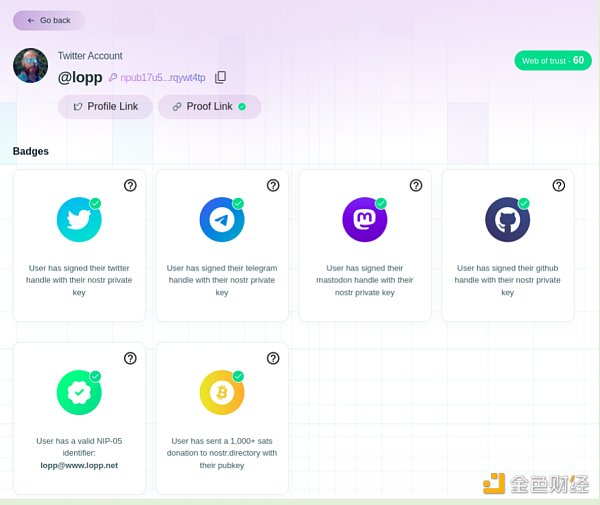Select the GitHub badge icon
The image size is (600, 505).
point(507,220)
